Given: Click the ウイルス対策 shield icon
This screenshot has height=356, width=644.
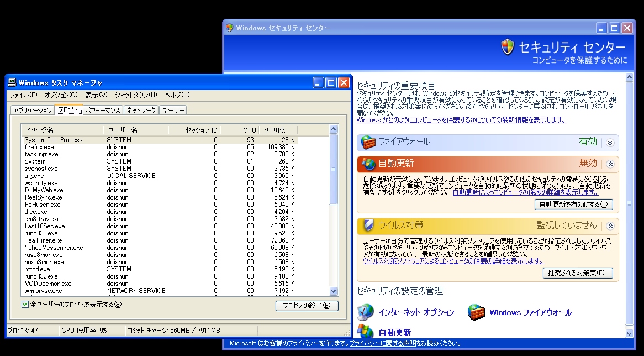Looking at the screenshot, I should pos(368,226).
